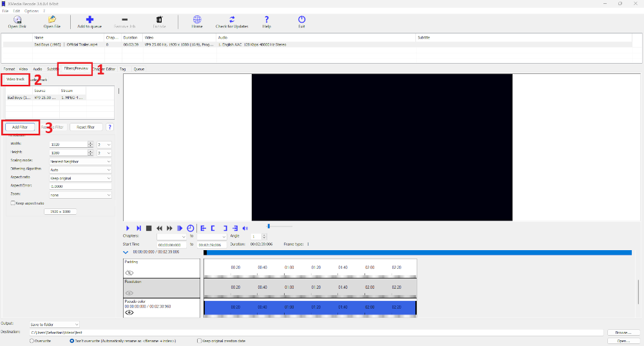This screenshot has height=346, width=644.
Task: Show the hidden Padding filter via eye icon
Action: (129, 273)
